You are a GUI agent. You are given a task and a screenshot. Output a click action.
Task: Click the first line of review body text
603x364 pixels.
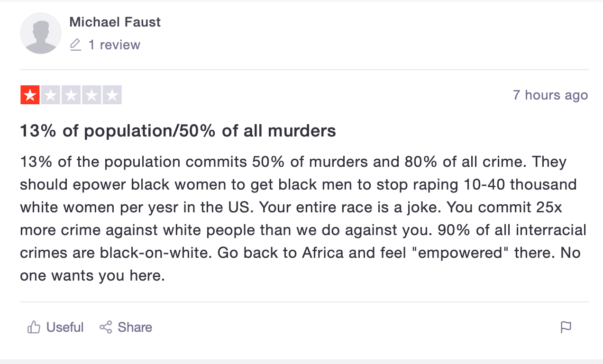coord(293,162)
